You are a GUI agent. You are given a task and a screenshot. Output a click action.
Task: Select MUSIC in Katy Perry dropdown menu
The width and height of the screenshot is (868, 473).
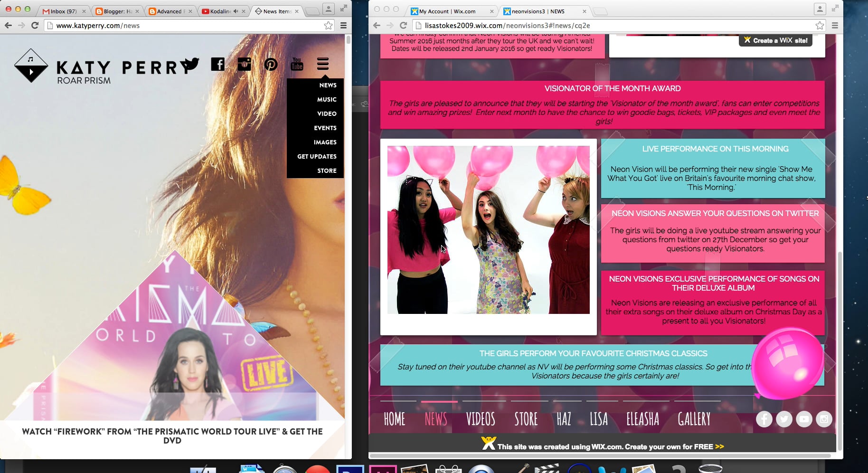pyautogui.click(x=327, y=99)
